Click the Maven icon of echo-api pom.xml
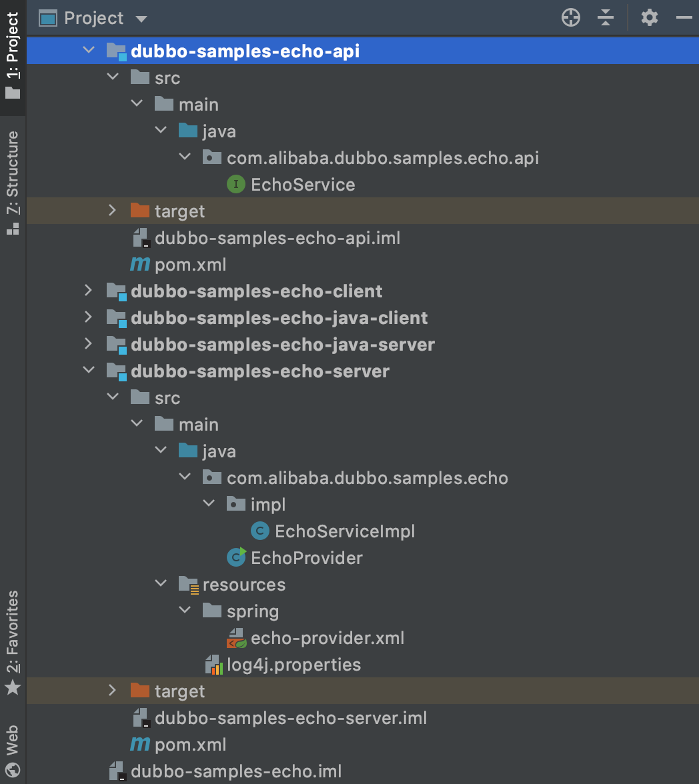This screenshot has height=784, width=699. pos(140,265)
